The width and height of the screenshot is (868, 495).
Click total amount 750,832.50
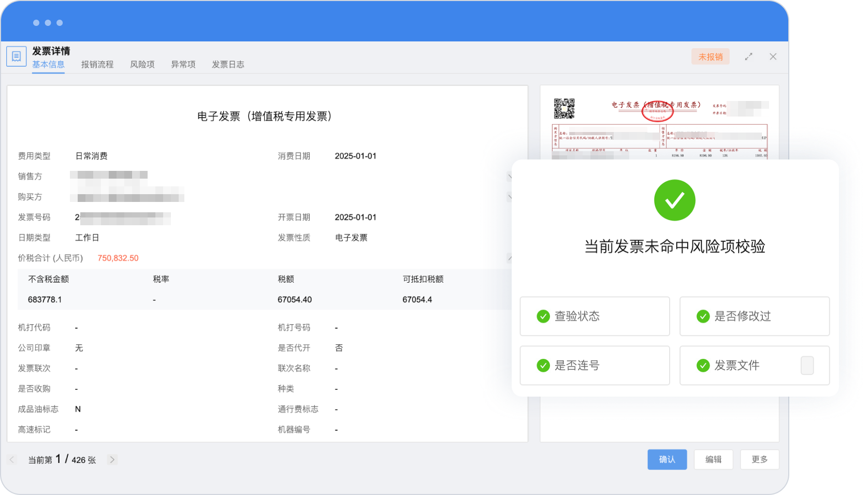click(x=118, y=258)
